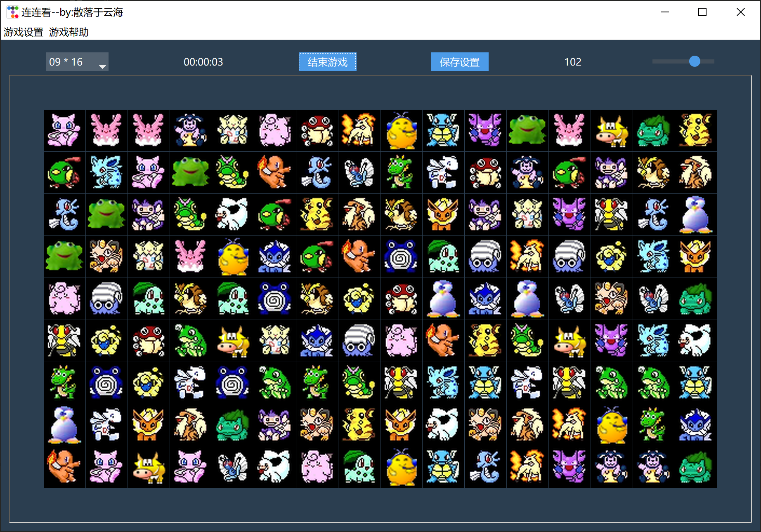Click the Charmander tile in the second row

pos(274,173)
